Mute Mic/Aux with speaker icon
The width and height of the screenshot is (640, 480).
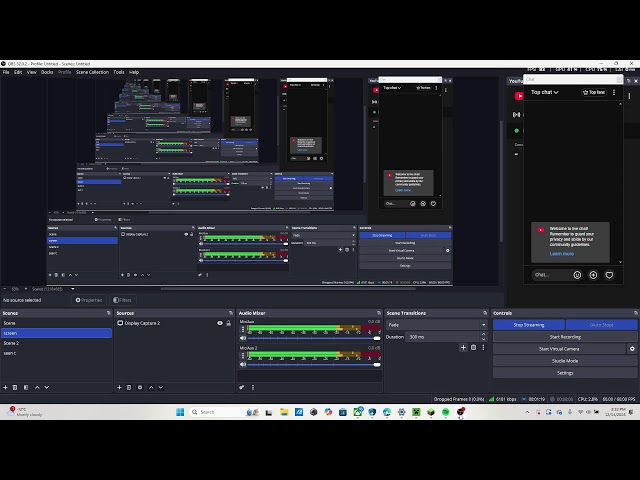point(243,338)
